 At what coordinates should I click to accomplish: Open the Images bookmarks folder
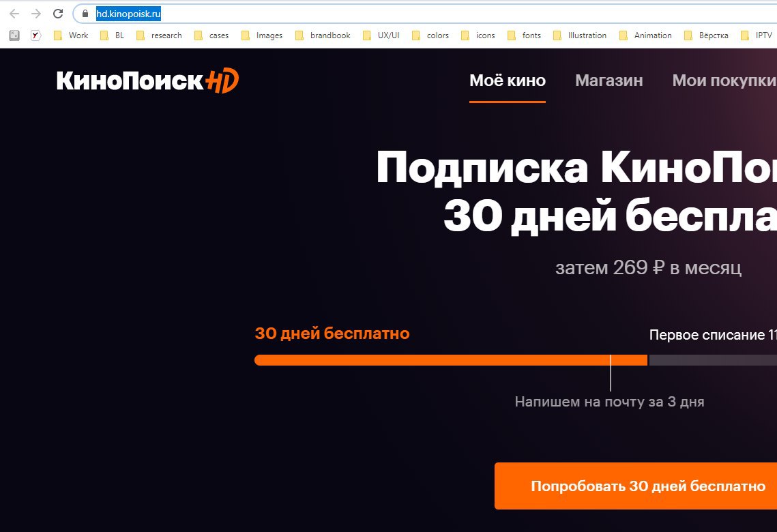point(262,35)
